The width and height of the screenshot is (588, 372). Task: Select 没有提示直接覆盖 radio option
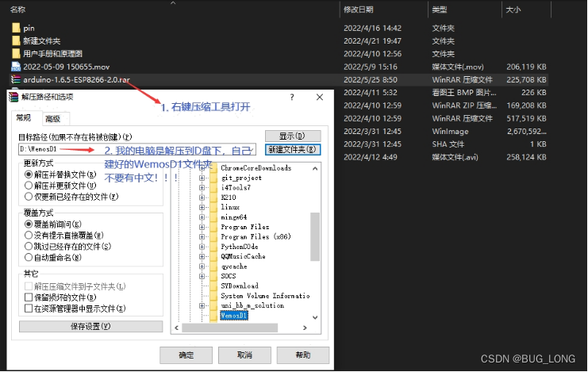(x=28, y=235)
